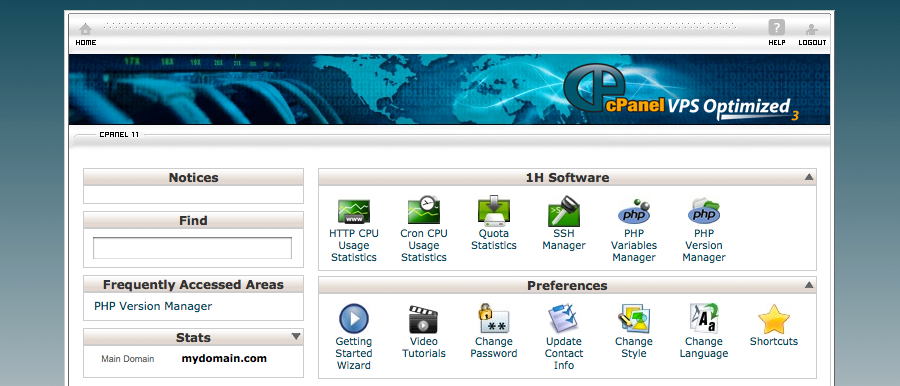Viewport: 900px width, 386px height.
Task: Click the Getting Started Wizard text link
Action: tap(354, 353)
